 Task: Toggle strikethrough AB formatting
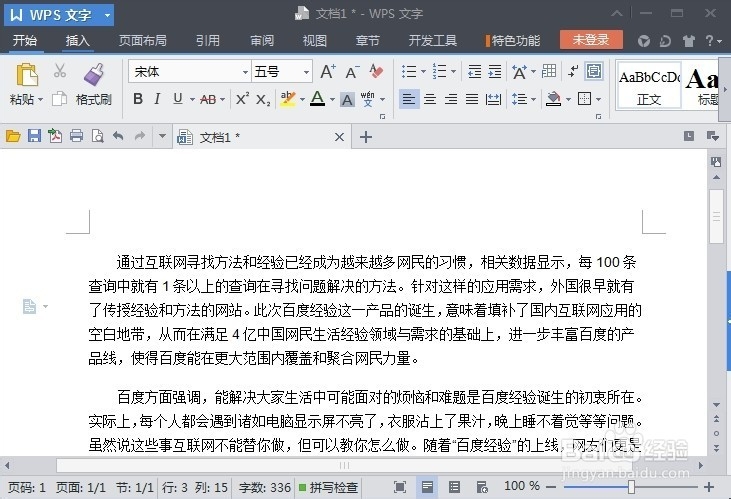pos(208,99)
